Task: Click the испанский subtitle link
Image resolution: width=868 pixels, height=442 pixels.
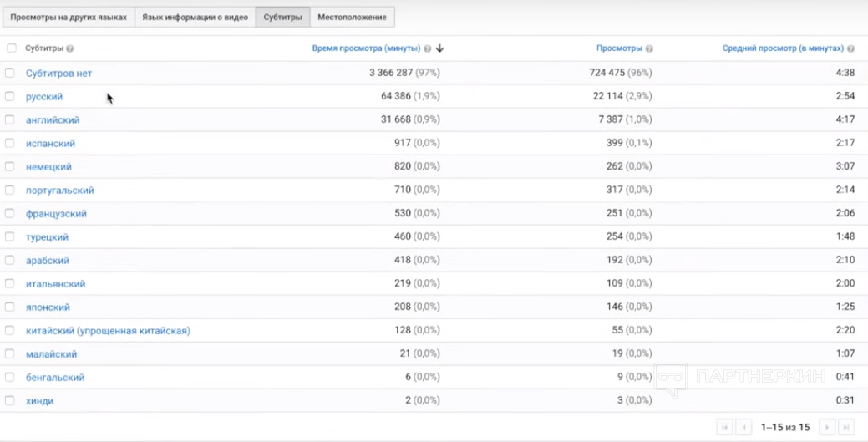Action: (x=50, y=144)
